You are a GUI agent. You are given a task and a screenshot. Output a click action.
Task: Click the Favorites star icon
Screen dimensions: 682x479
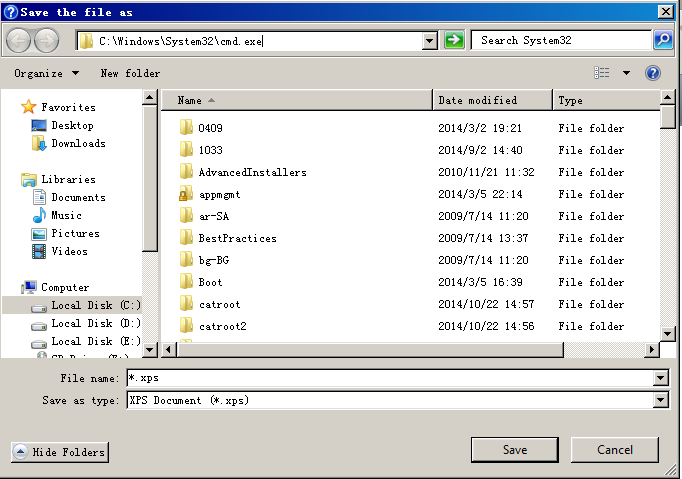pos(29,107)
